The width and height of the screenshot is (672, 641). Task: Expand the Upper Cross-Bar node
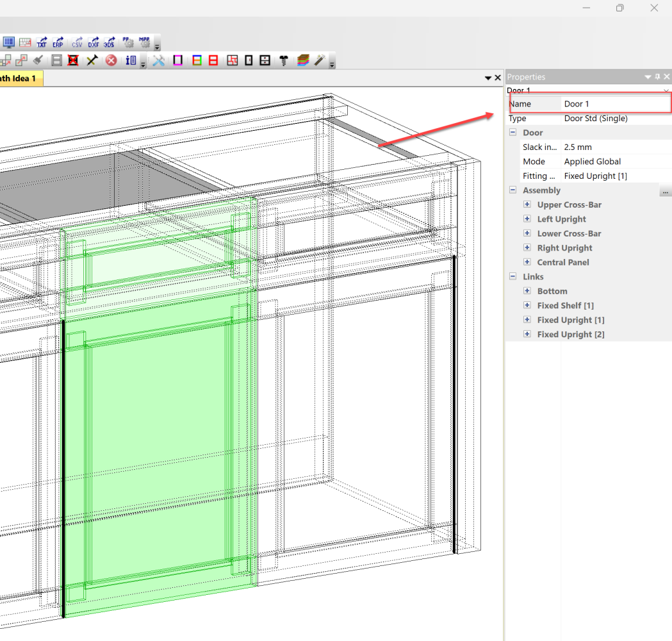tap(527, 205)
